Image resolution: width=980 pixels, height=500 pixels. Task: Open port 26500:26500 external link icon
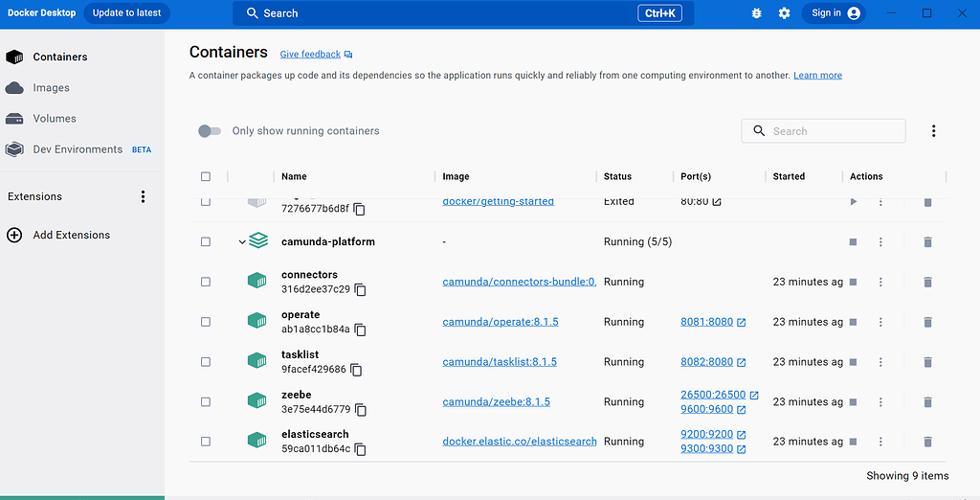(x=754, y=395)
